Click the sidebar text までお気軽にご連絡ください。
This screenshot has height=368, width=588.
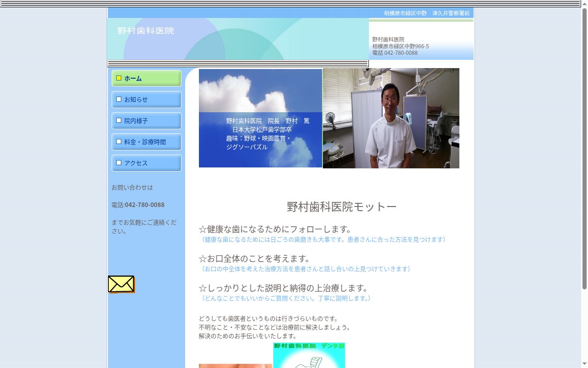pos(144,227)
